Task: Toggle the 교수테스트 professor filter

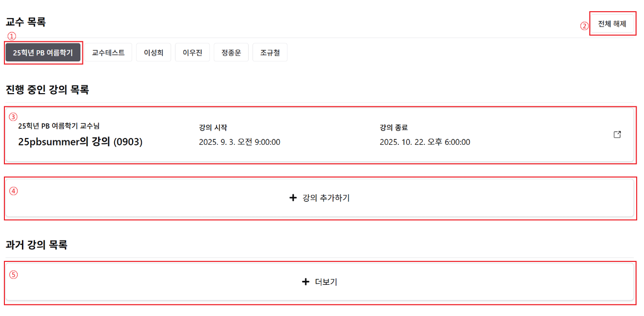Action: point(109,52)
